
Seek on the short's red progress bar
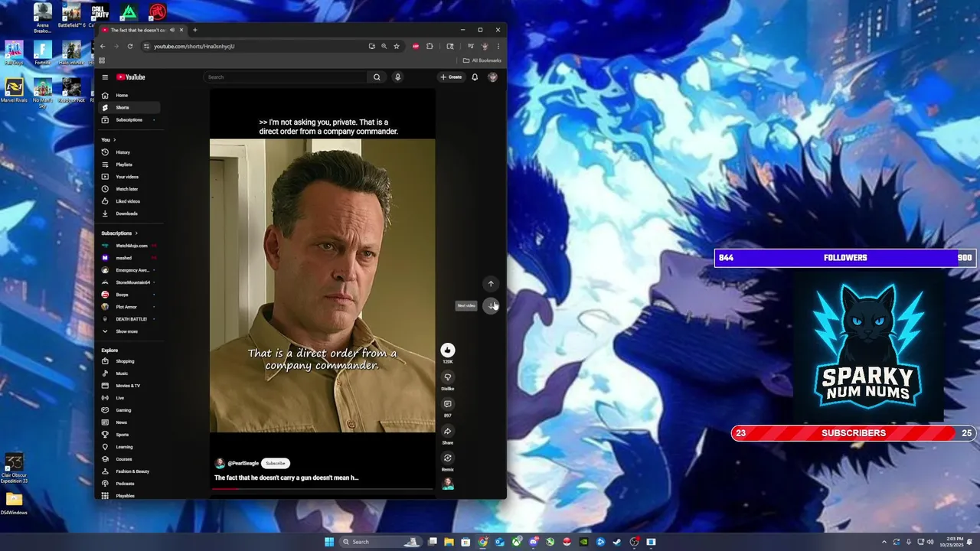(x=322, y=488)
